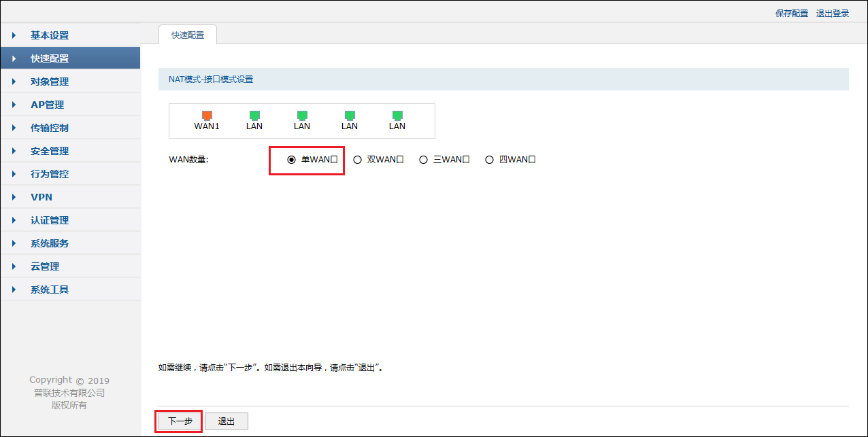
Task: Open 系统工具 in the sidebar
Action: pos(50,290)
